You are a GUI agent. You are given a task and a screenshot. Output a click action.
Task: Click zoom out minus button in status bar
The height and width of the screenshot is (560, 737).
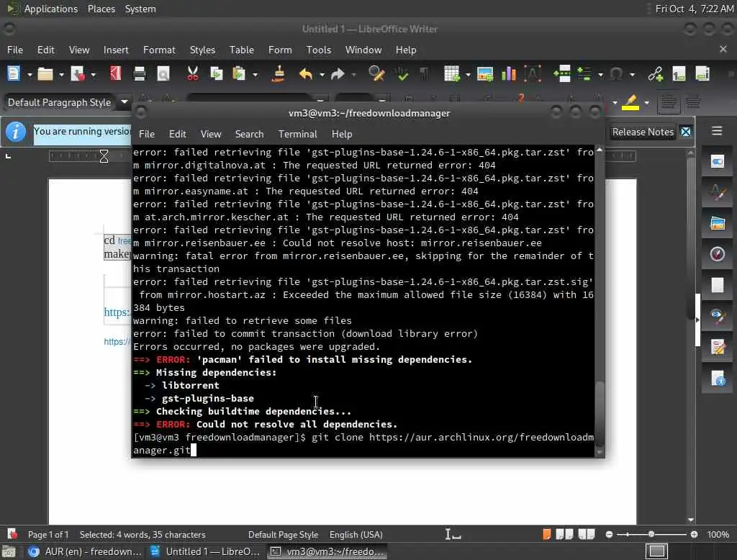click(x=609, y=535)
